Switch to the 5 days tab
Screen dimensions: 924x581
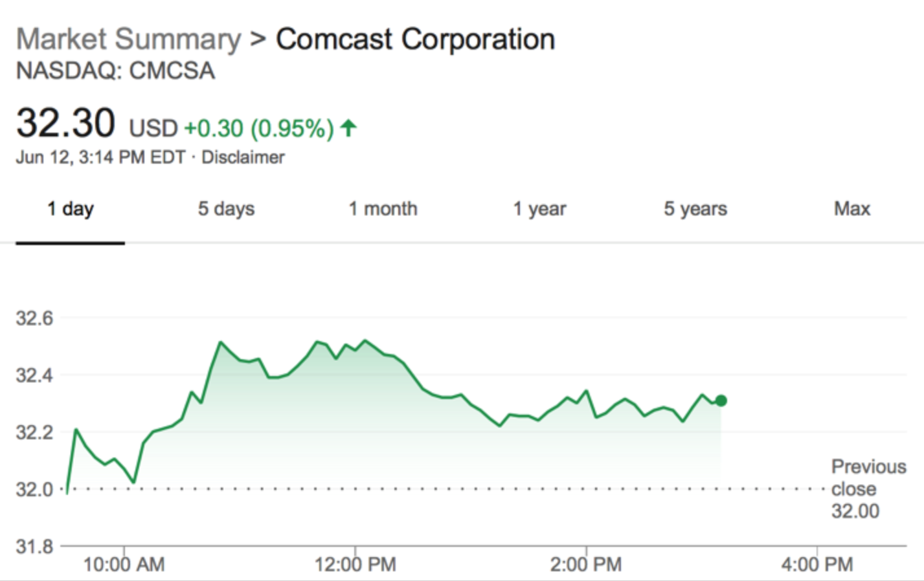point(226,209)
